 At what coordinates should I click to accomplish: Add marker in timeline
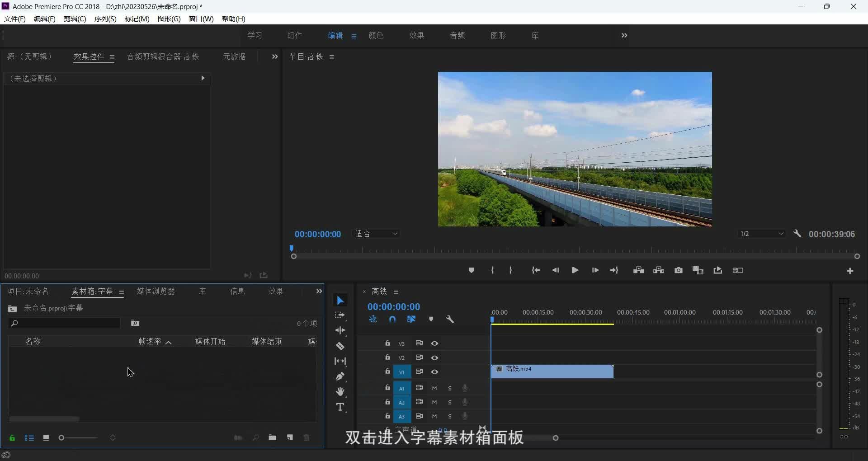431,319
